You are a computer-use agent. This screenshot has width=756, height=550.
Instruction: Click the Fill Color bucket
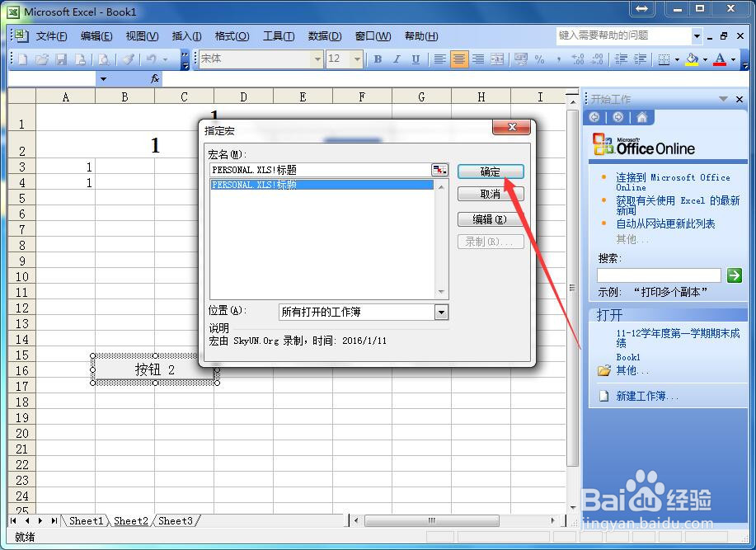point(692,59)
